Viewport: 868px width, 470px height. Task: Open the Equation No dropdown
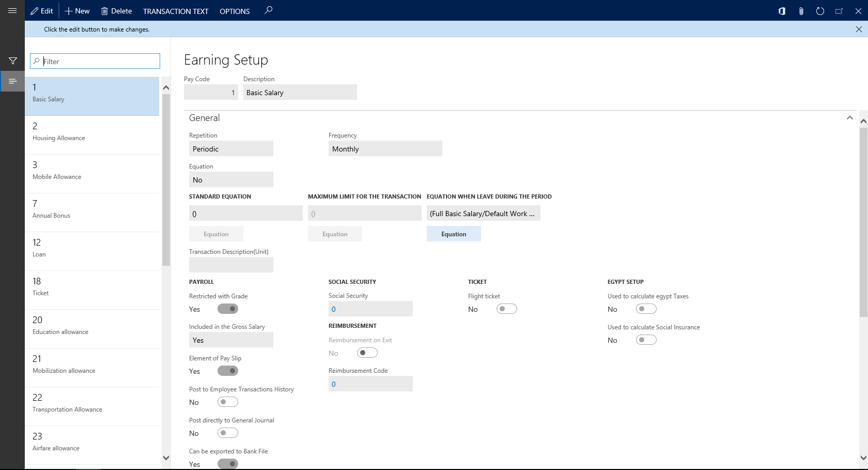click(x=231, y=180)
